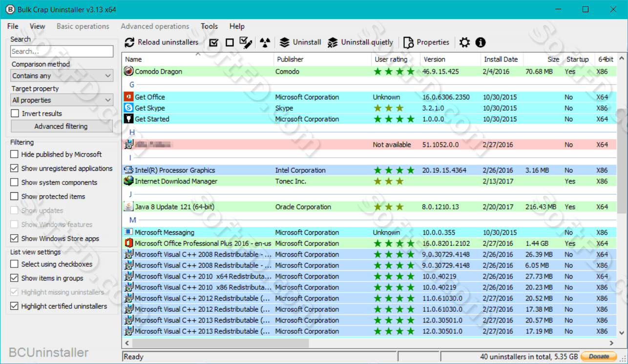This screenshot has height=364, width=628.
Task: Click the radiation advanced operations icon
Action: tap(265, 42)
